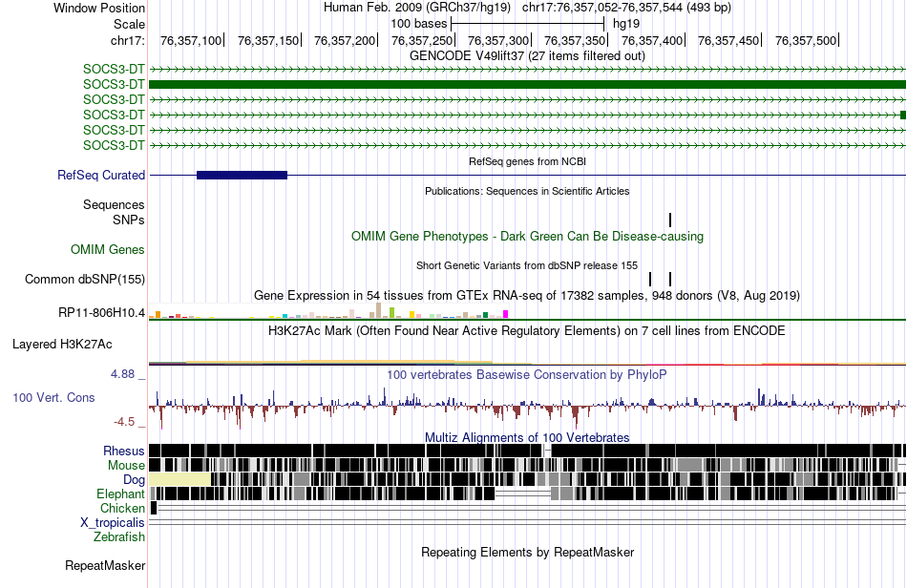Click the Mouse species label

pyautogui.click(x=126, y=466)
